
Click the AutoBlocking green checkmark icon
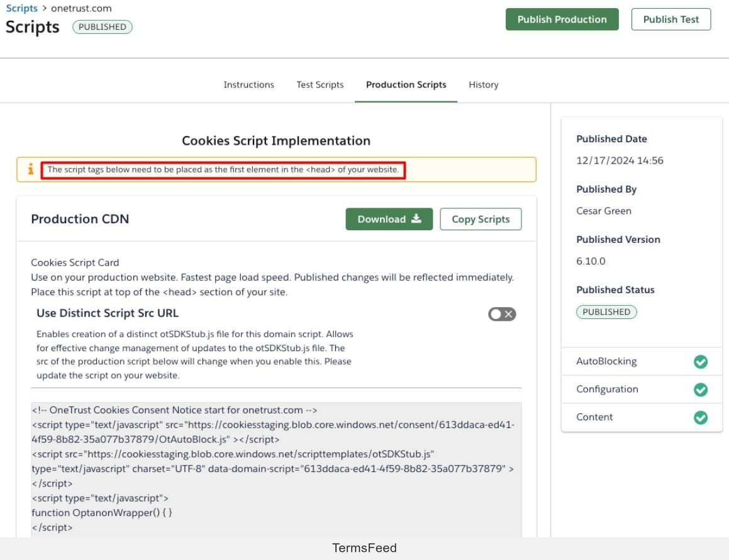tap(700, 361)
